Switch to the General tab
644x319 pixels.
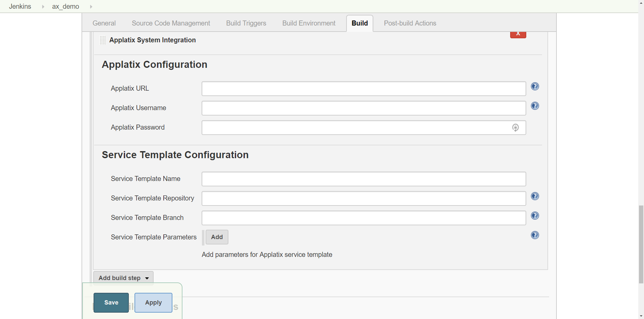tap(104, 23)
